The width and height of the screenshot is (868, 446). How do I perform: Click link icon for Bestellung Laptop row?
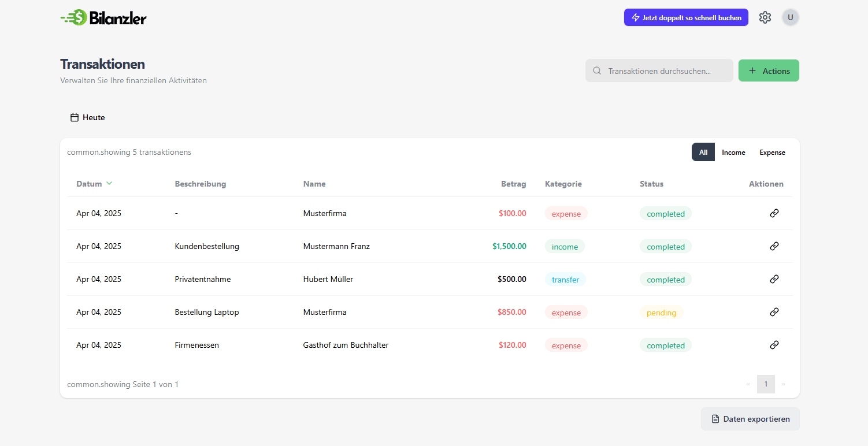click(x=774, y=312)
